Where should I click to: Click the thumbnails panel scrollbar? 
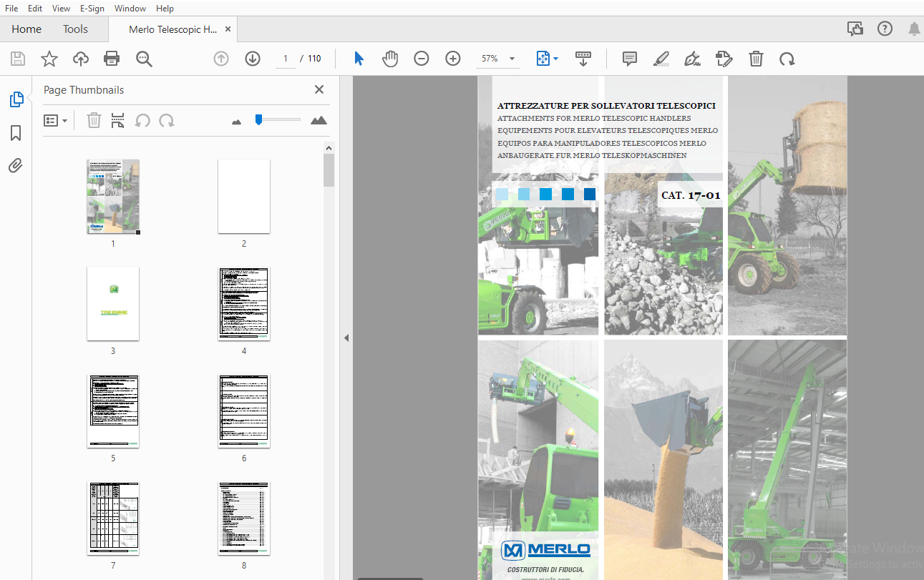click(329, 171)
